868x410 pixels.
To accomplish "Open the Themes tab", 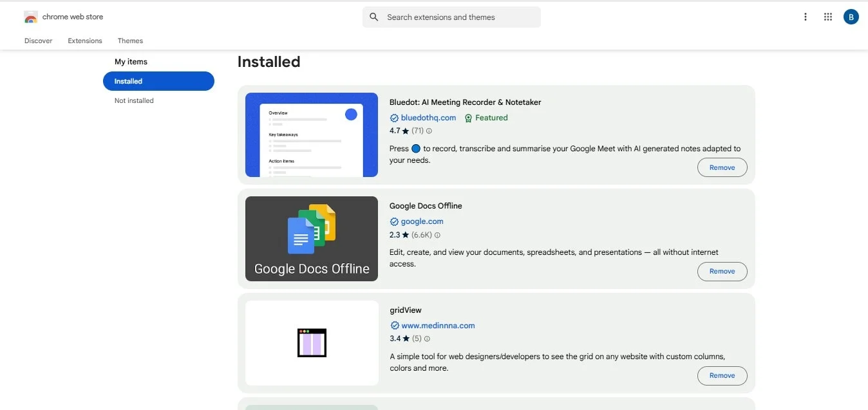I will pos(130,41).
